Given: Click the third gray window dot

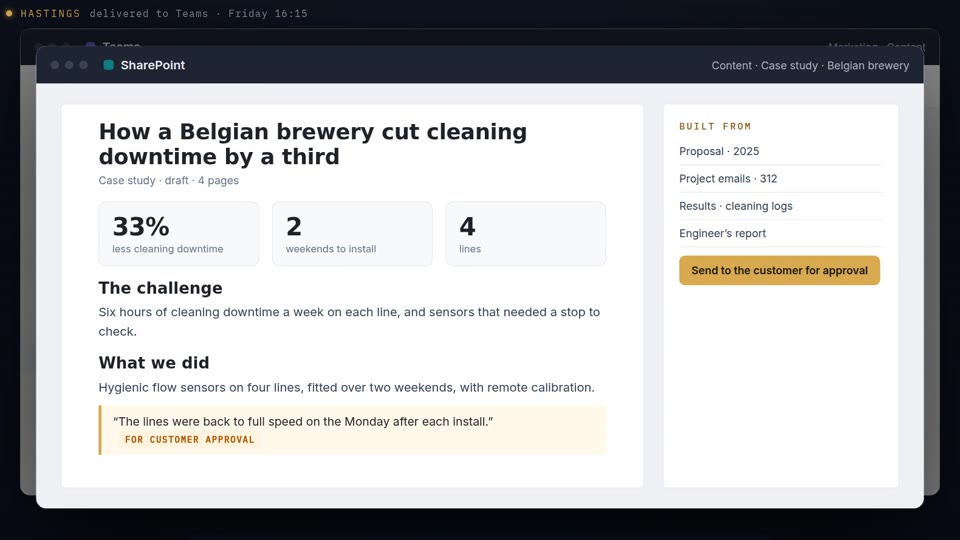Looking at the screenshot, I should click(83, 65).
